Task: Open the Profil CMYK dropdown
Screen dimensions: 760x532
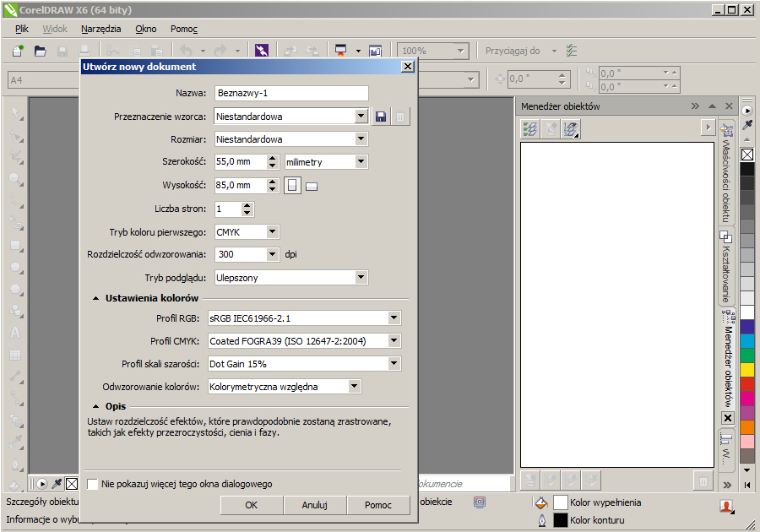Action: click(x=394, y=341)
